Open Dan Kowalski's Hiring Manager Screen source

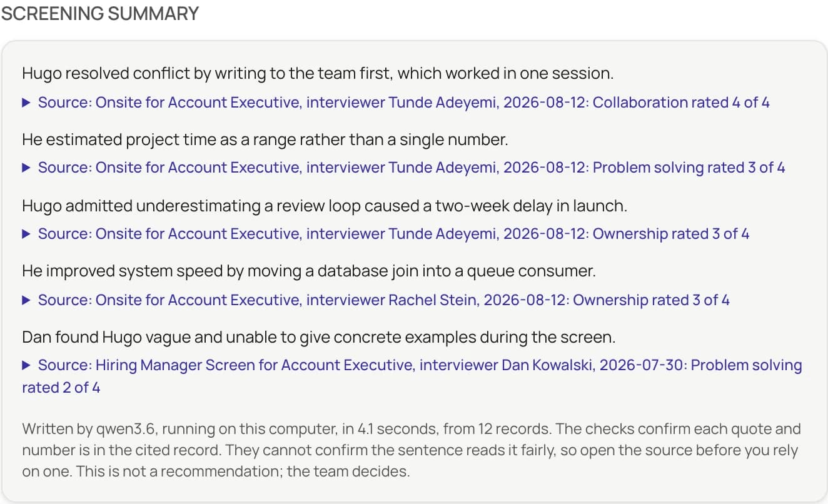[412, 376]
